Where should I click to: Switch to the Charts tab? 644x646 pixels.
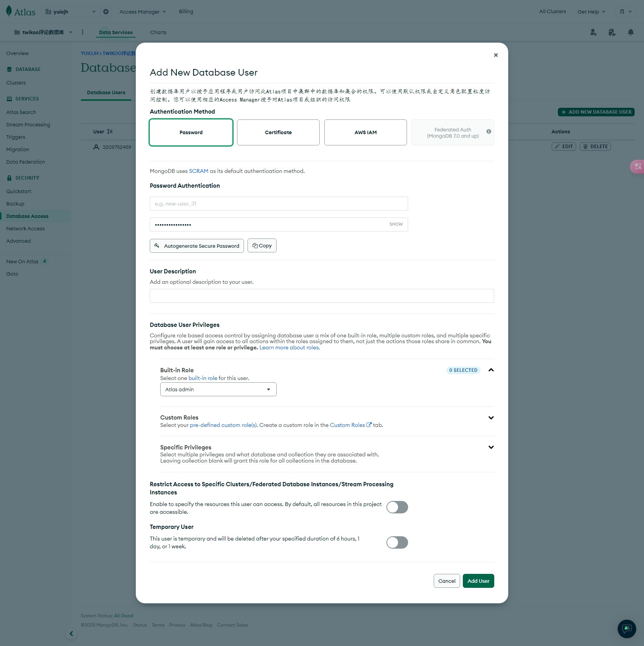click(x=158, y=32)
